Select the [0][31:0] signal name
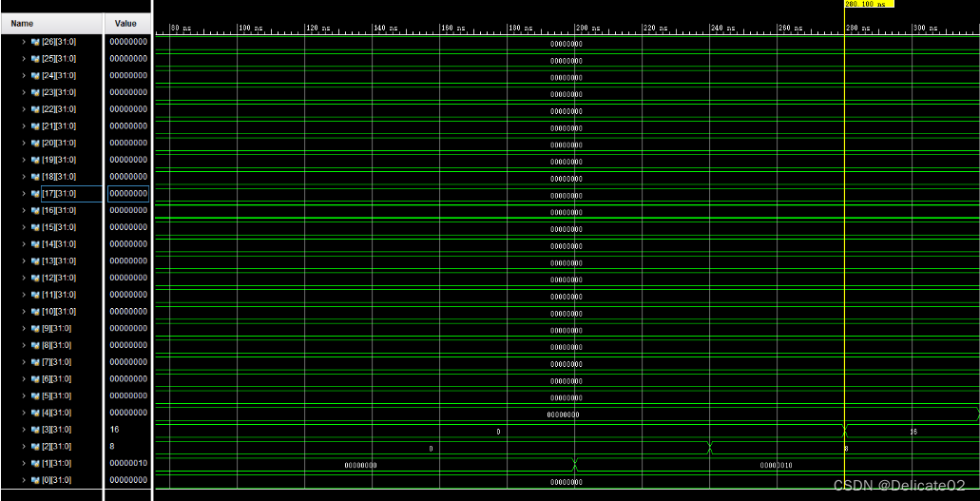980x501 pixels. pos(56,481)
